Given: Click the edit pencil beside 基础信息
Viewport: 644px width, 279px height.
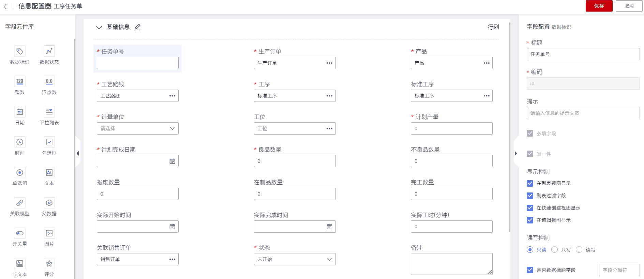Looking at the screenshot, I should [137, 27].
